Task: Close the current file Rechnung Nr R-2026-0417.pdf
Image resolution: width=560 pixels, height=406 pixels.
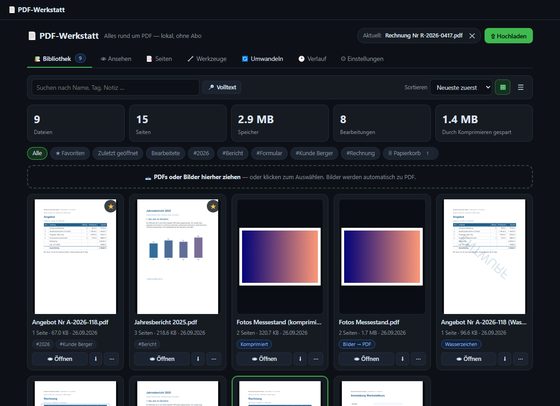Action: coord(472,36)
